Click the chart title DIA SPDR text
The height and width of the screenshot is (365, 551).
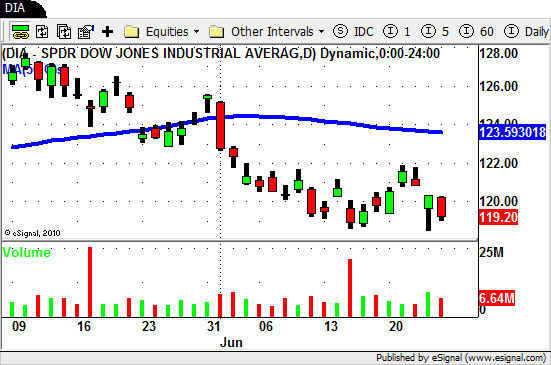(221, 54)
